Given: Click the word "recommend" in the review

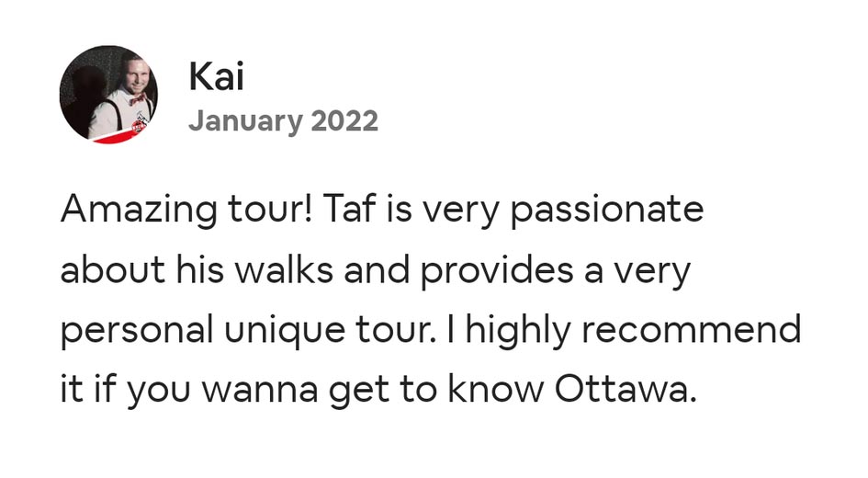Looking at the screenshot, I should click(691, 331).
